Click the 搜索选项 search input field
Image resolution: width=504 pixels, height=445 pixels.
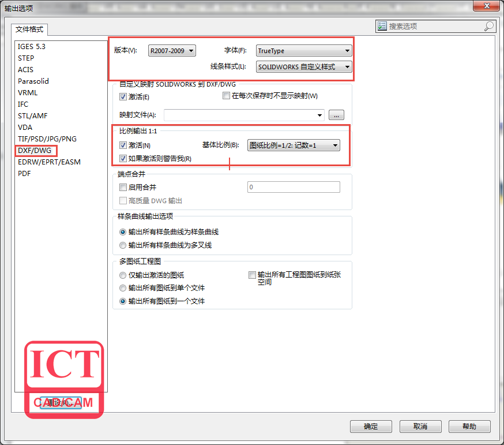(432, 26)
